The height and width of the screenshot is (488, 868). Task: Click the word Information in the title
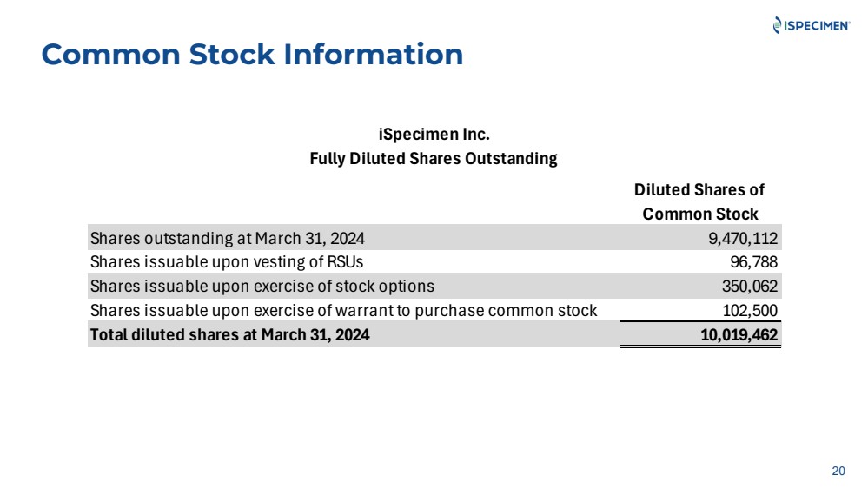tap(373, 54)
